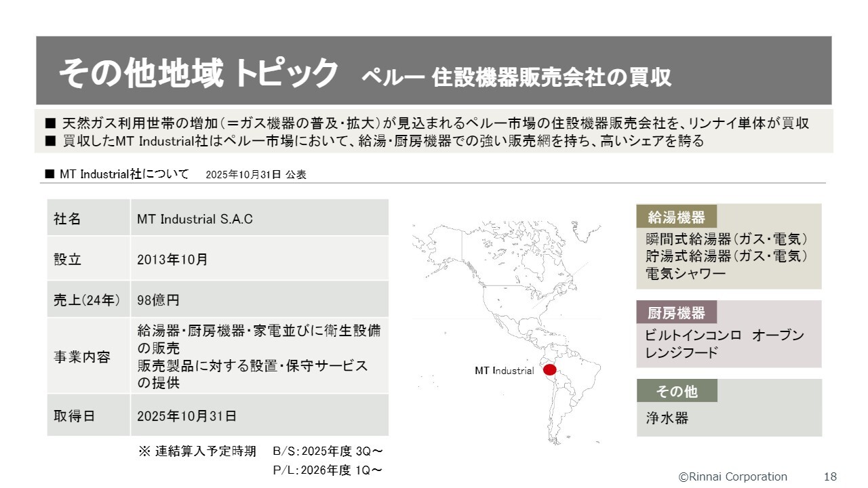Click the その他 category label
Screen dimensions: 868x488
coord(676,391)
